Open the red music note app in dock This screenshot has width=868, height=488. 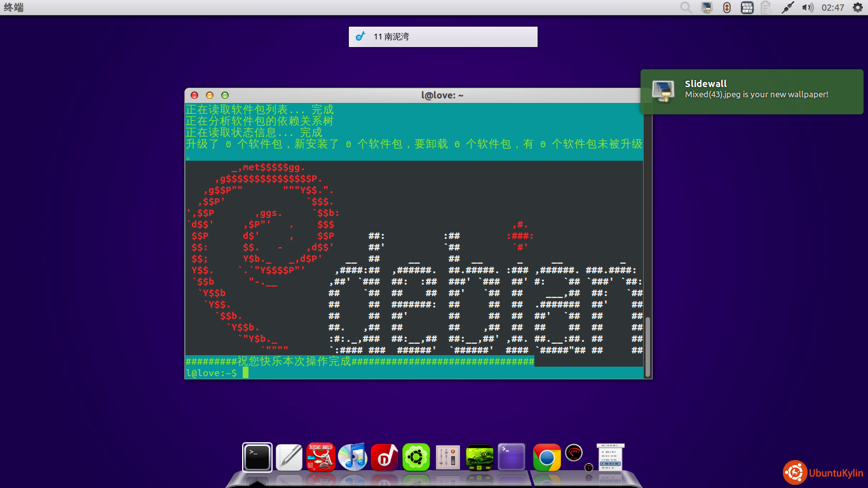coord(384,457)
